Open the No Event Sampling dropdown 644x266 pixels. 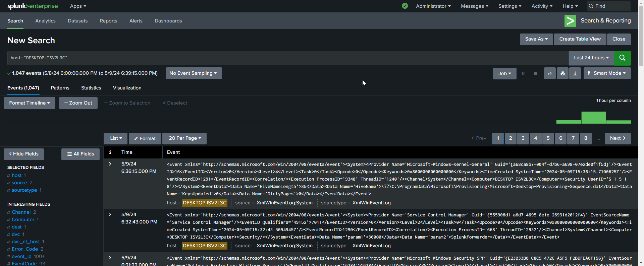point(194,73)
